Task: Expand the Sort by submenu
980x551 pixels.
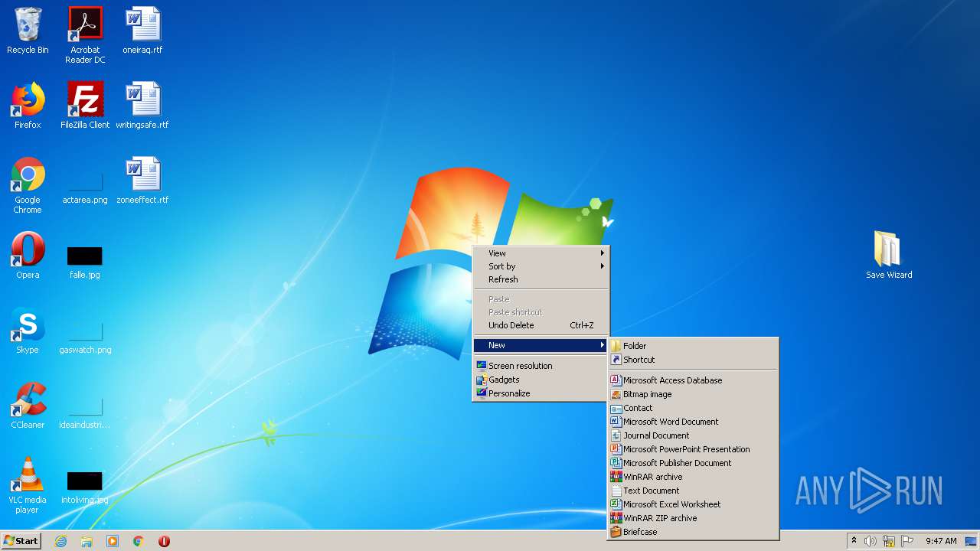Action: [541, 266]
